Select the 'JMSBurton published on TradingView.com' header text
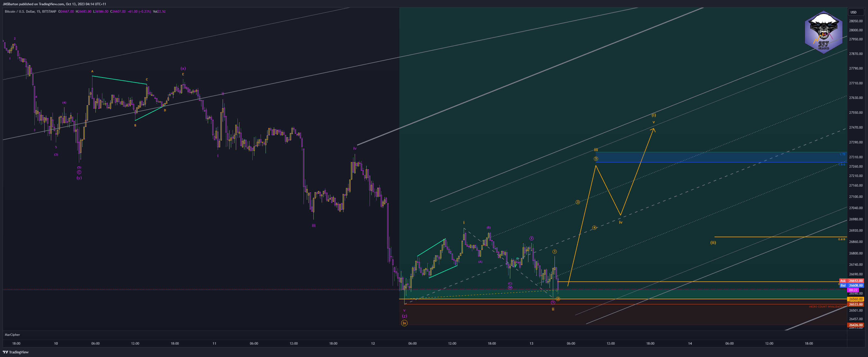The height and width of the screenshot is (357, 868). (x=33, y=4)
